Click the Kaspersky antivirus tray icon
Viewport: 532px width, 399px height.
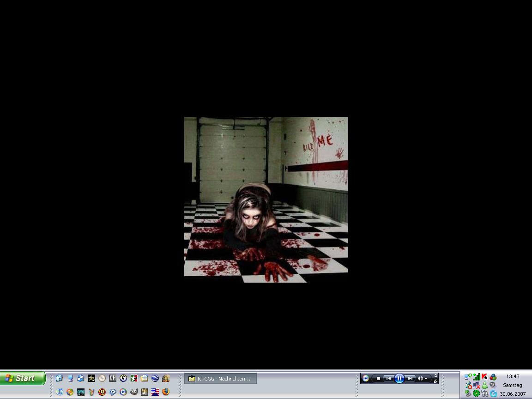point(484,376)
